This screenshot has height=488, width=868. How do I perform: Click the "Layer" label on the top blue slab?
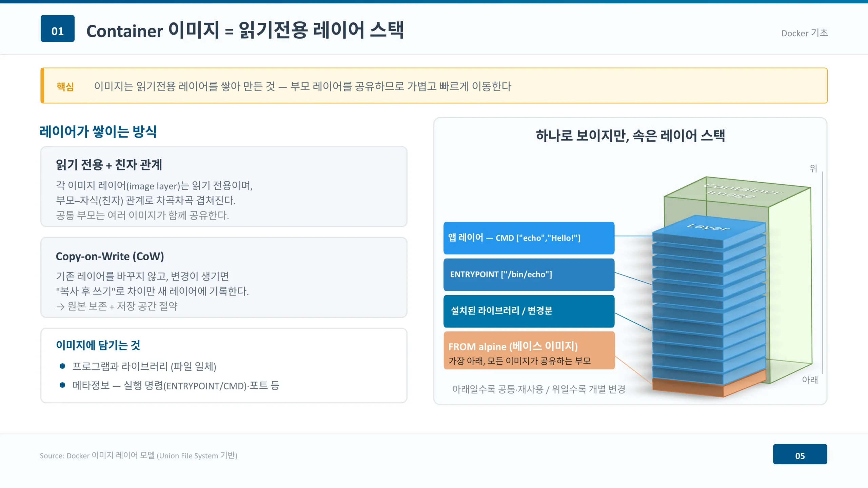coord(708,227)
